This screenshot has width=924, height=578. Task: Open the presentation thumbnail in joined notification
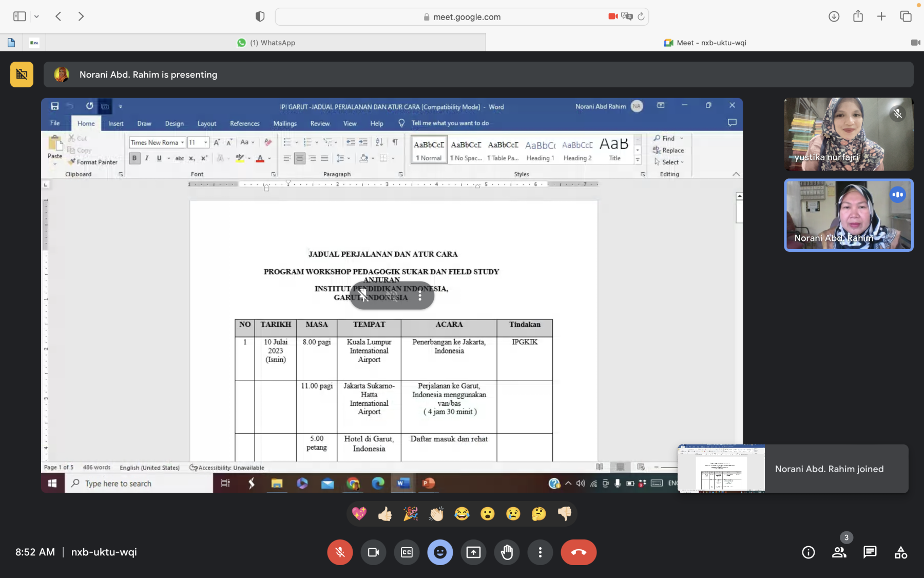[721, 469]
